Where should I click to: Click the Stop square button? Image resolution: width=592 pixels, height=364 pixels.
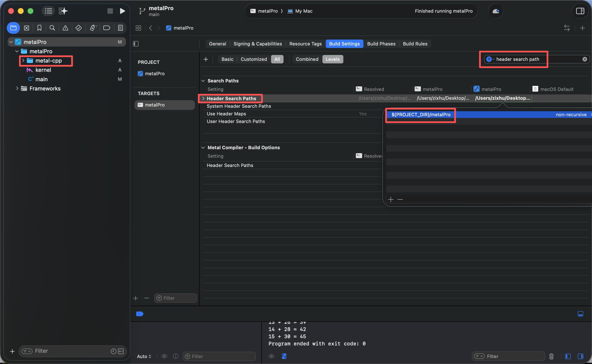click(110, 11)
